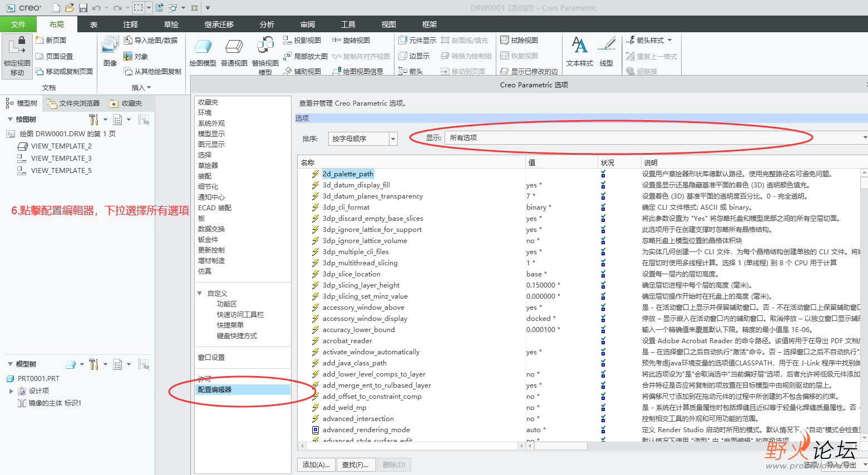Select 配置编辑器 in options list

click(243, 390)
